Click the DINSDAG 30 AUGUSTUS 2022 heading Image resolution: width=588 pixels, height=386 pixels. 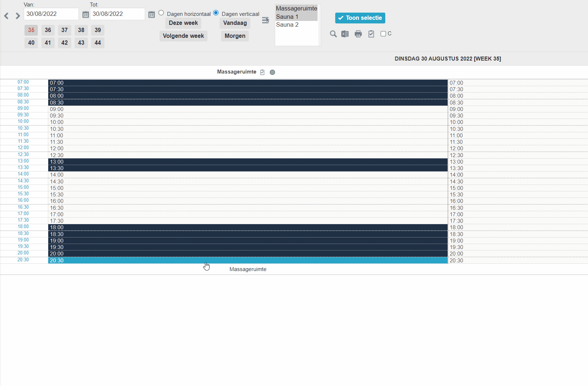pos(448,59)
